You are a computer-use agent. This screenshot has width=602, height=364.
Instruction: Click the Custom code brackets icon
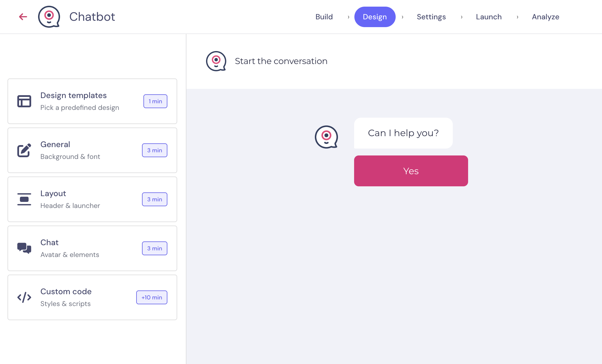pyautogui.click(x=24, y=297)
